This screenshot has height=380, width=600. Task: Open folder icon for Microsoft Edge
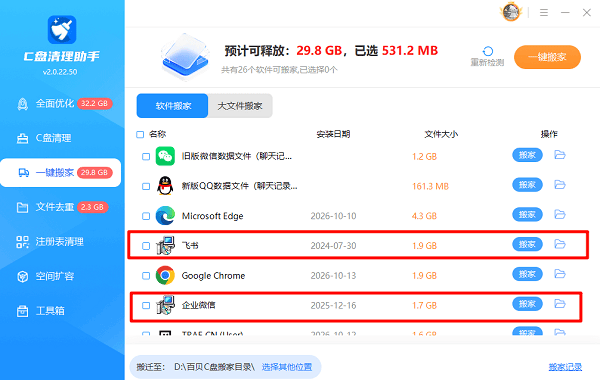pyautogui.click(x=560, y=214)
